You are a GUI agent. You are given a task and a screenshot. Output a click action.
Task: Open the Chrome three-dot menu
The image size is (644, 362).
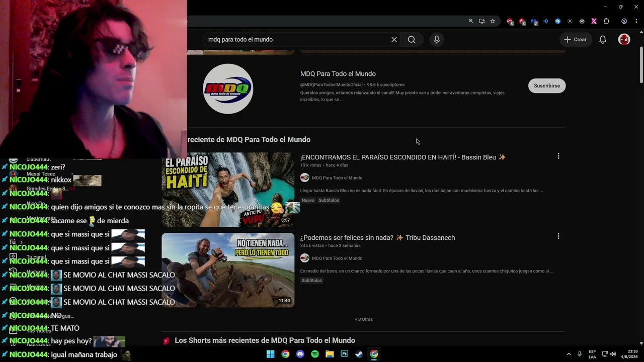pos(636,21)
